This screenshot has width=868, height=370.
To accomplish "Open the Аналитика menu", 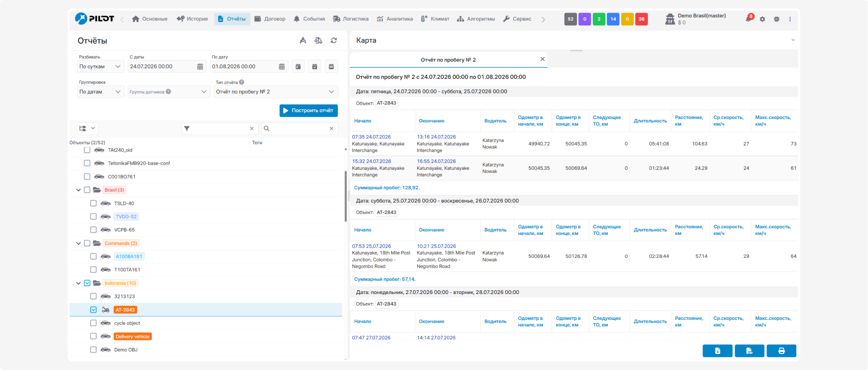I will [x=395, y=19].
